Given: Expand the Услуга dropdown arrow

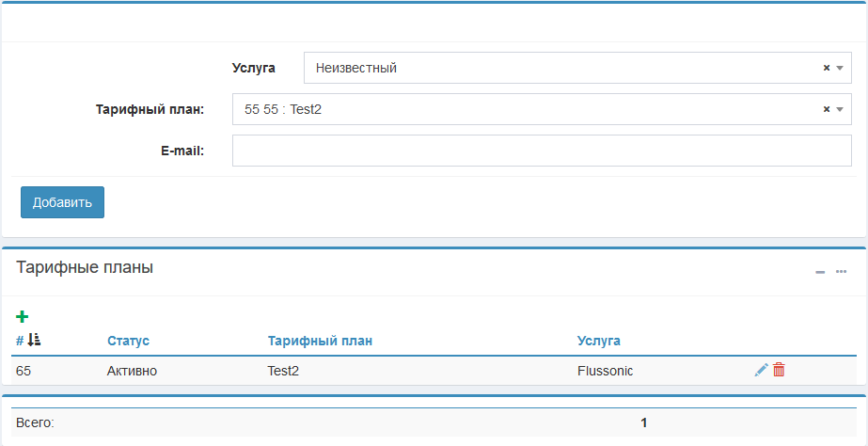Looking at the screenshot, I should click(841, 68).
